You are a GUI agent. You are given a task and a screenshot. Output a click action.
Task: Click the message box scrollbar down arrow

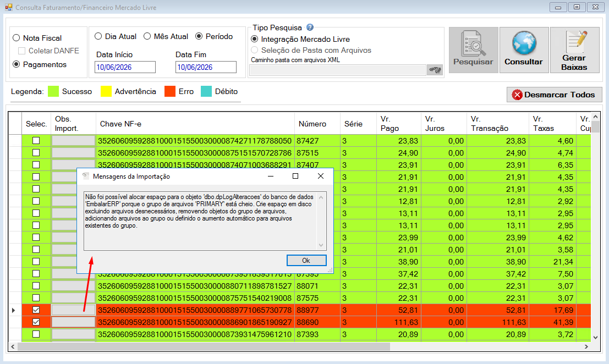click(321, 245)
